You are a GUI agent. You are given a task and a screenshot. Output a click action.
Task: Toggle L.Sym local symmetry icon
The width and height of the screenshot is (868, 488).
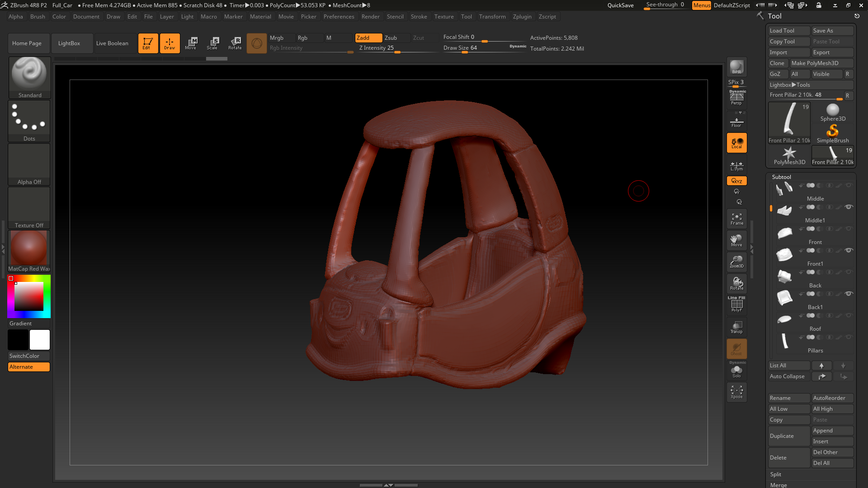tap(736, 166)
